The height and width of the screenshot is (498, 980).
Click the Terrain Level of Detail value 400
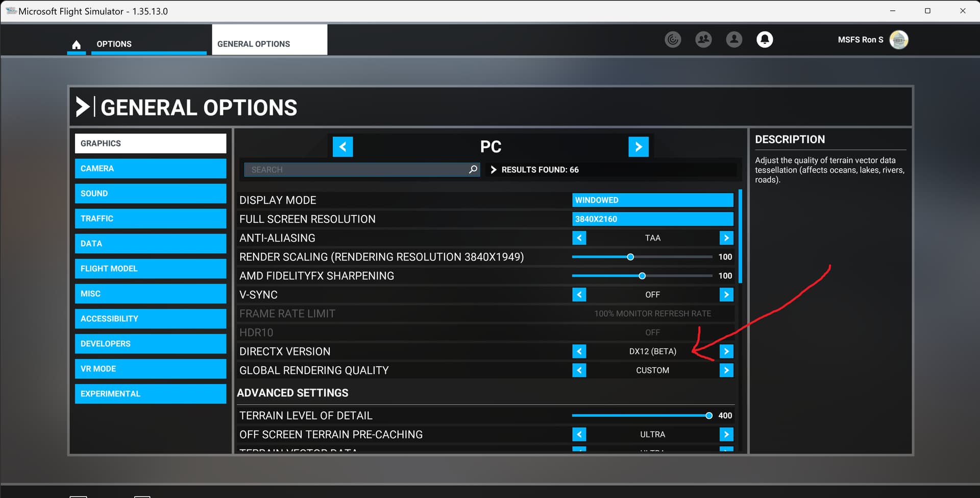tap(725, 416)
